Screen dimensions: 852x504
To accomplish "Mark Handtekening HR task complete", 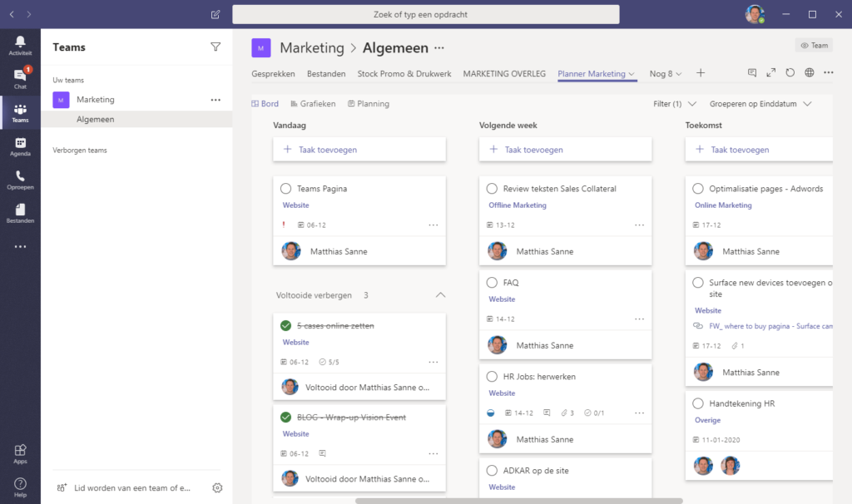I will (698, 403).
